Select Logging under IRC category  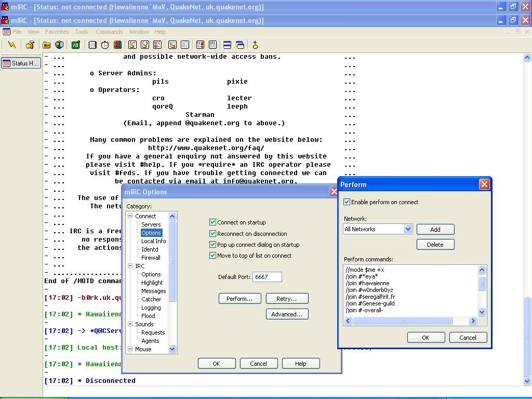point(151,308)
